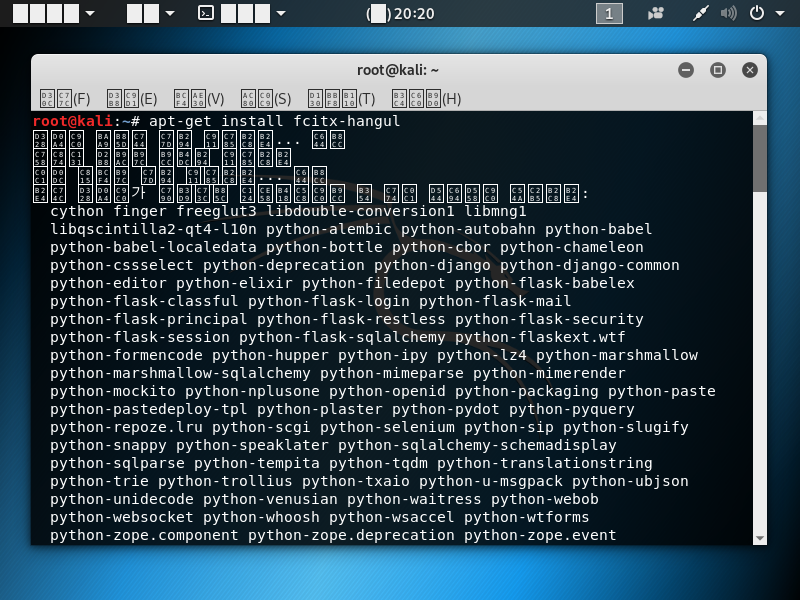Click 'python-babel-localedata' package name

[x=153, y=247]
